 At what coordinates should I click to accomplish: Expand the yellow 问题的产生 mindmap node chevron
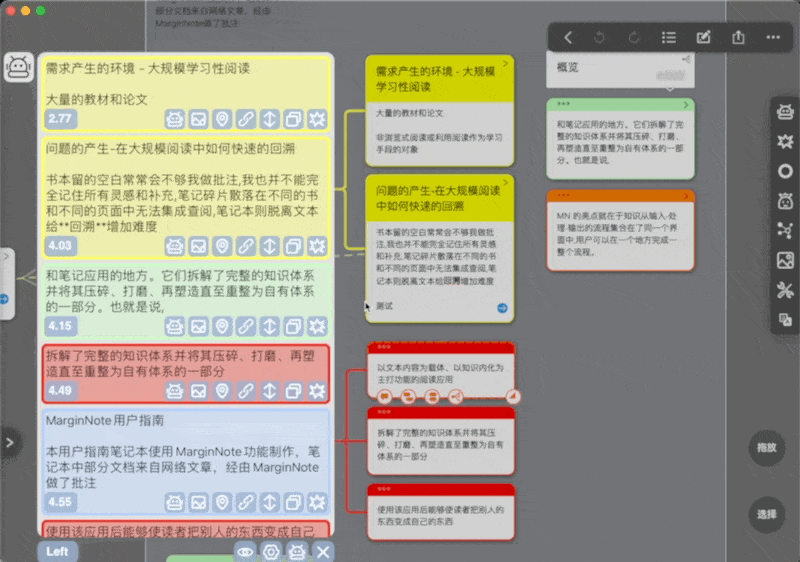click(x=506, y=183)
